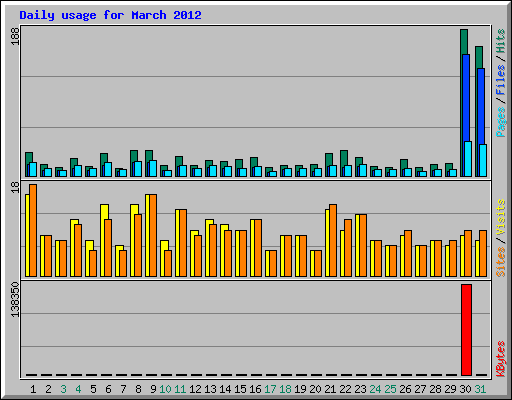This screenshot has width=512, height=400.
Task: Click x-axis day label "27"
Action: (x=420, y=389)
